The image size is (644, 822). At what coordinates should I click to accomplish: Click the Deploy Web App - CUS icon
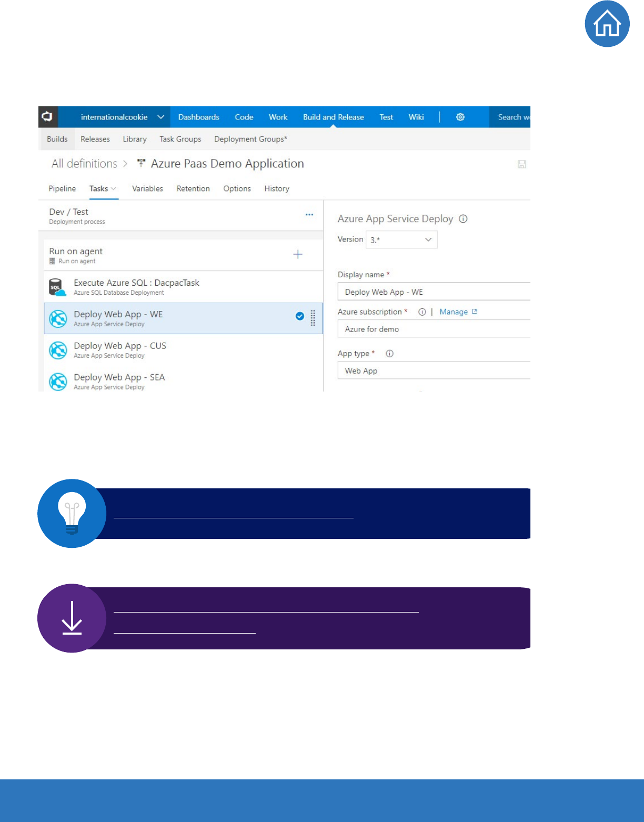coord(58,350)
